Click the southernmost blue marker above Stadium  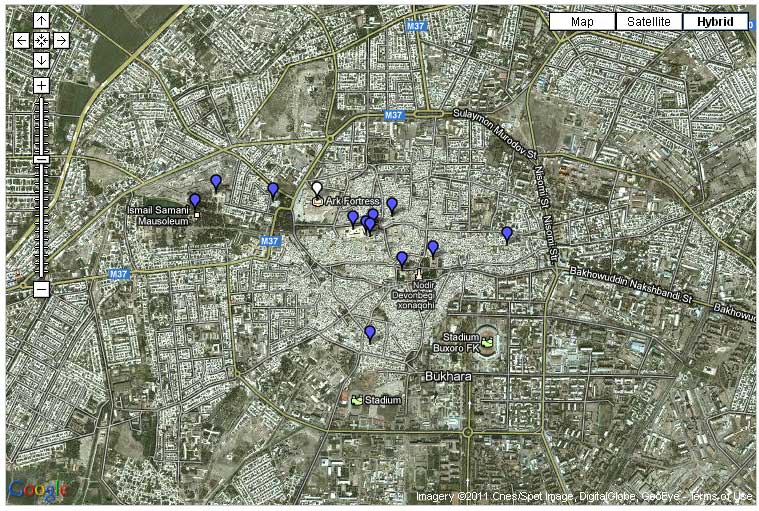click(370, 332)
